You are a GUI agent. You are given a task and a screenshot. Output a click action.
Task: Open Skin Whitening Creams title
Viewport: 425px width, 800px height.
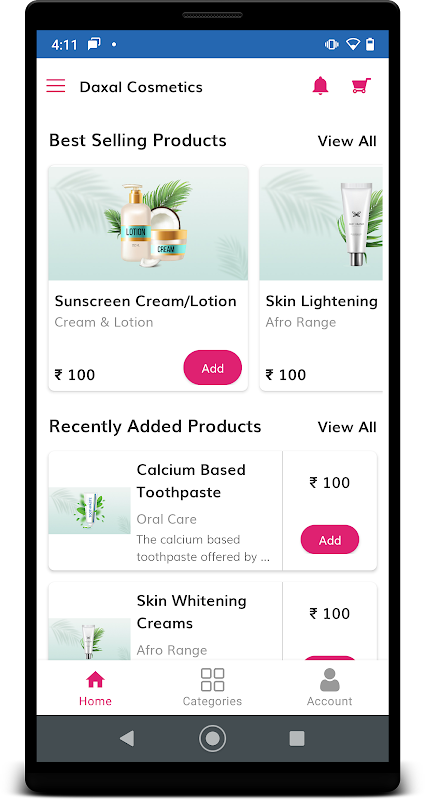(191, 612)
